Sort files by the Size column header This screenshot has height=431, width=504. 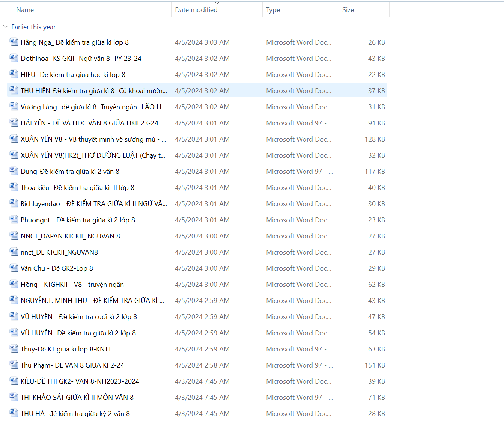point(348,10)
